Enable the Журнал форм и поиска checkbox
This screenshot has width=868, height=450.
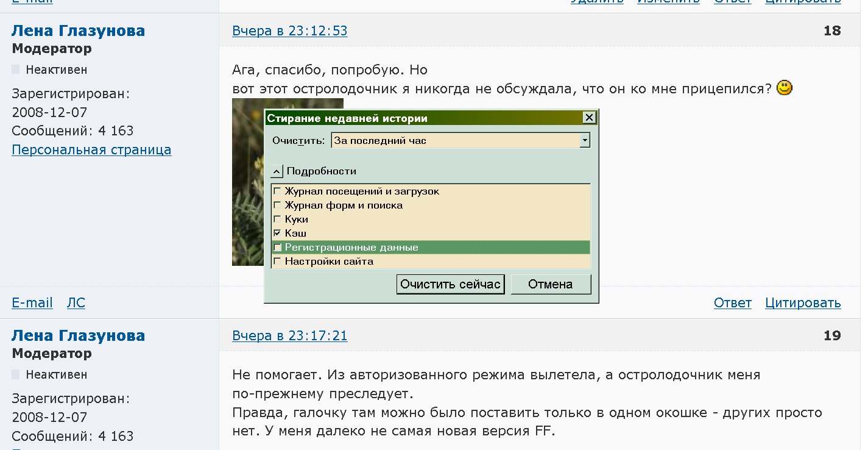(x=278, y=205)
